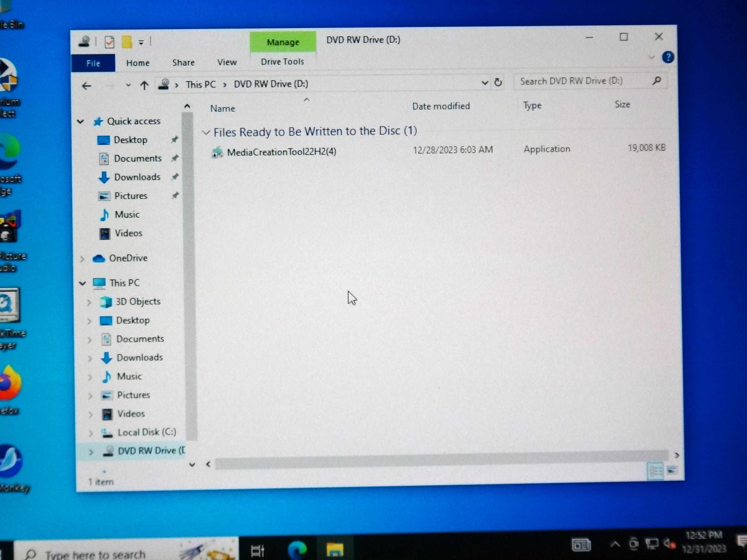Sort by Date modified column
Viewport: 747px width, 560px height.
tap(441, 106)
